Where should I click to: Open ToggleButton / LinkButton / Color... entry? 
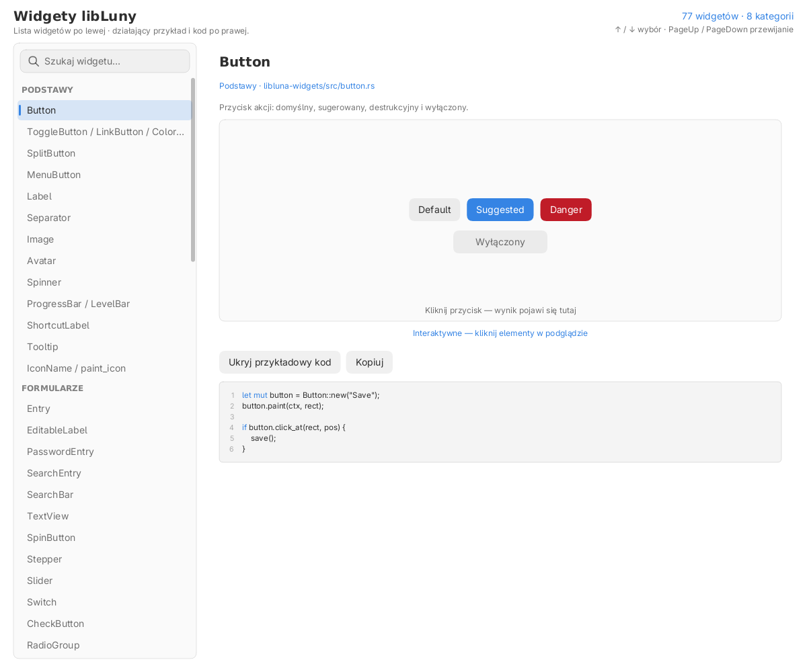click(x=104, y=132)
